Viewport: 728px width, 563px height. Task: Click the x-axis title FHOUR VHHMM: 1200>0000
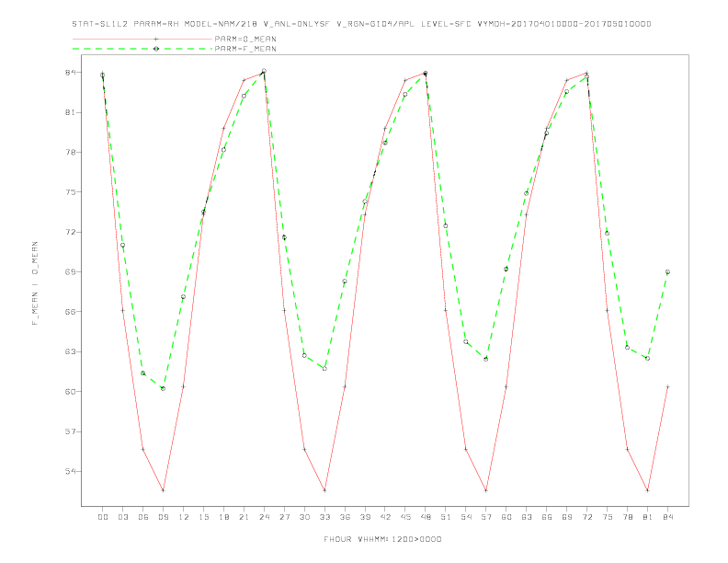[x=382, y=539]
